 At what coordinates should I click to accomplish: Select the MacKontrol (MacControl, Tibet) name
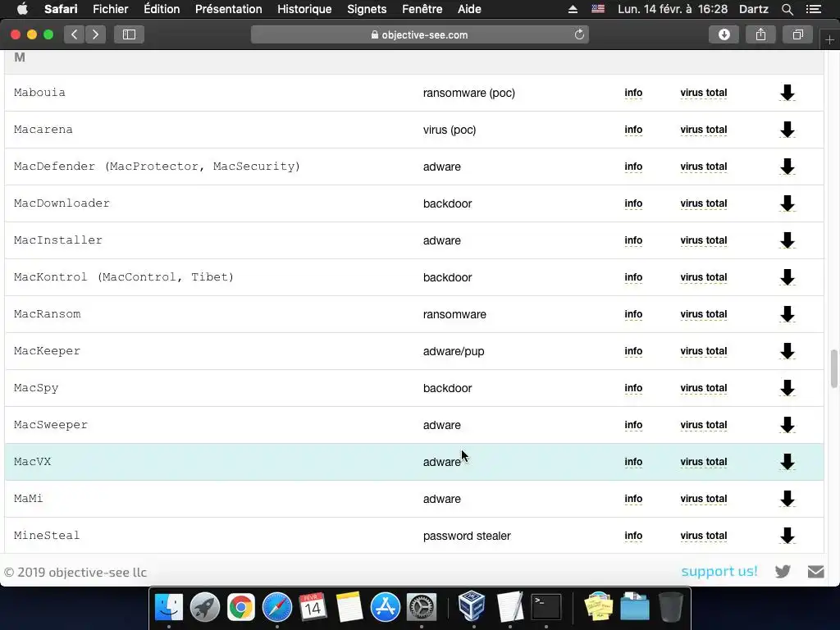tap(124, 277)
